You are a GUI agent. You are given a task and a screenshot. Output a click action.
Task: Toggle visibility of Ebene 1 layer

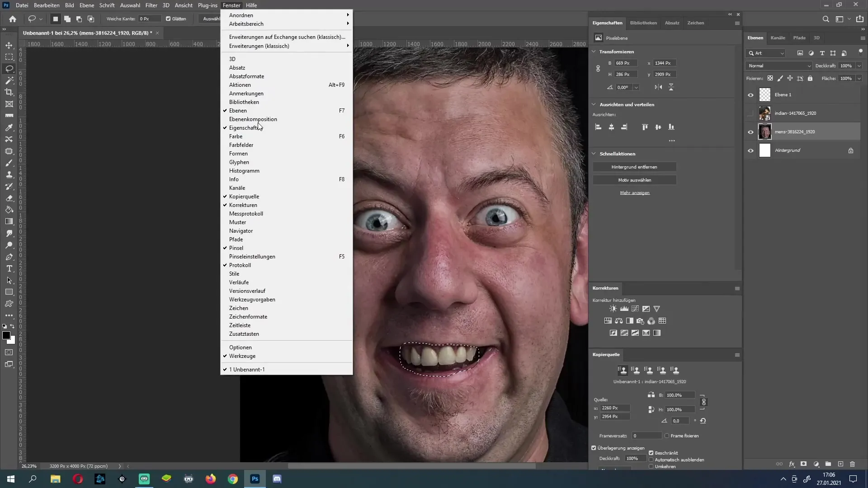pyautogui.click(x=750, y=95)
